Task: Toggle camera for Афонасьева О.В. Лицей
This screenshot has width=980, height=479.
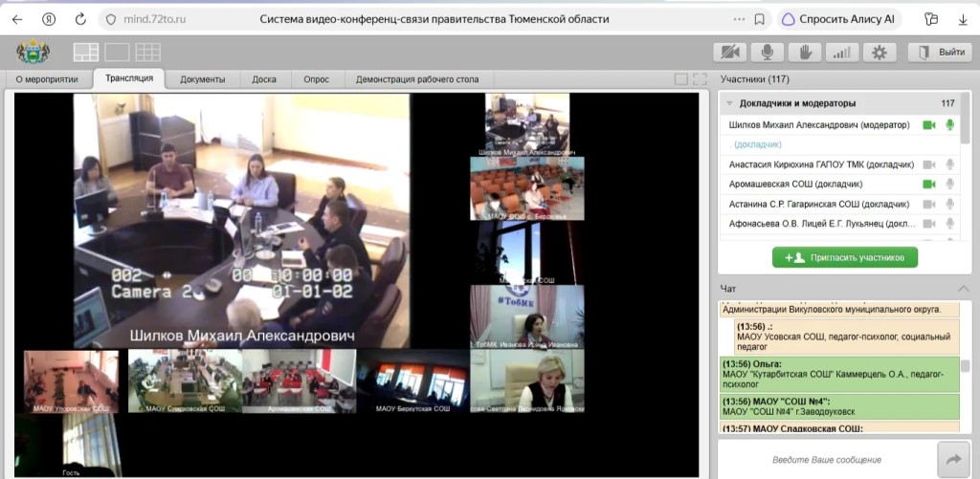Action: tap(929, 224)
